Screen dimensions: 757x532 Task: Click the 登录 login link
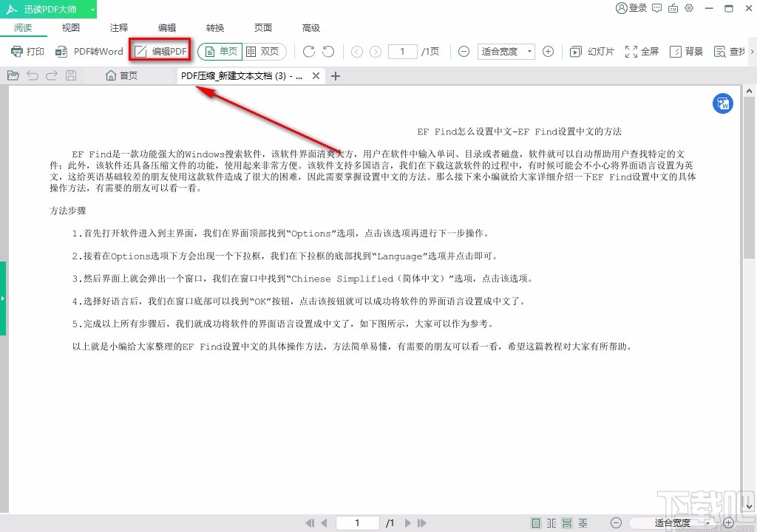pyautogui.click(x=631, y=10)
